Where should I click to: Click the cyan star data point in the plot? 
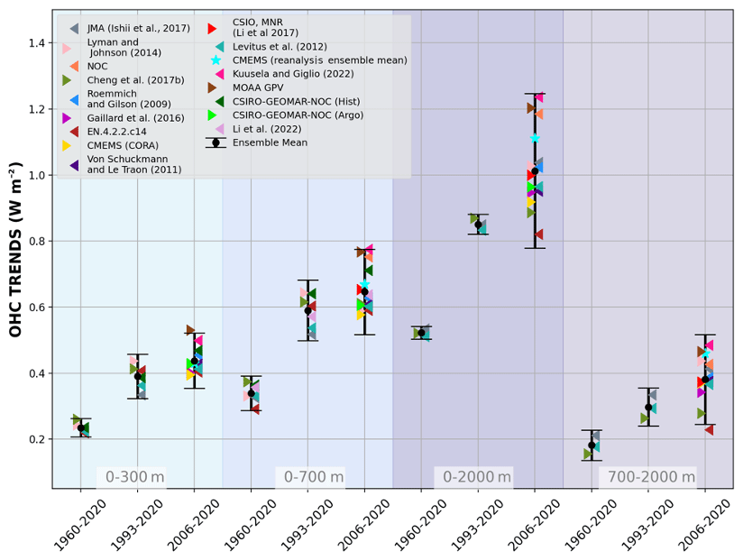(535, 138)
